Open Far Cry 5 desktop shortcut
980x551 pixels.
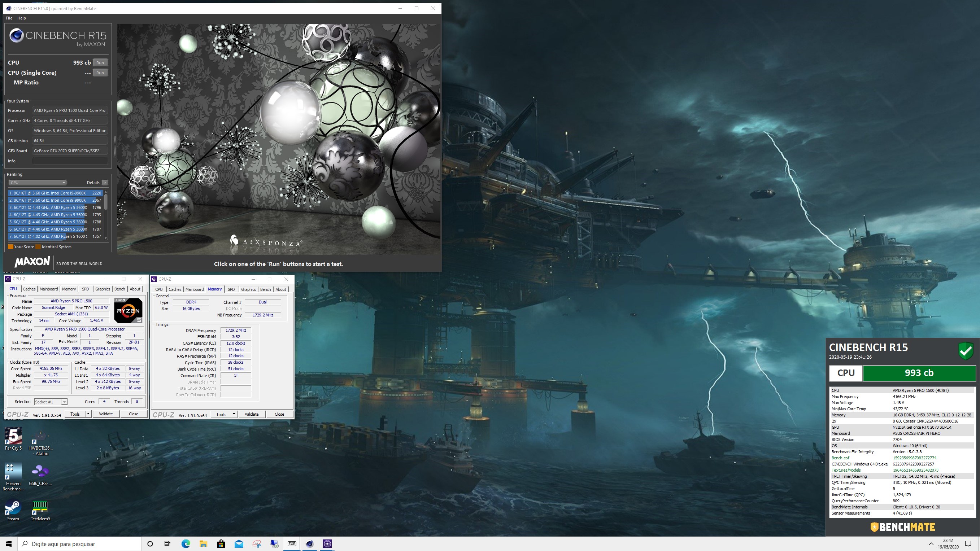(x=13, y=439)
